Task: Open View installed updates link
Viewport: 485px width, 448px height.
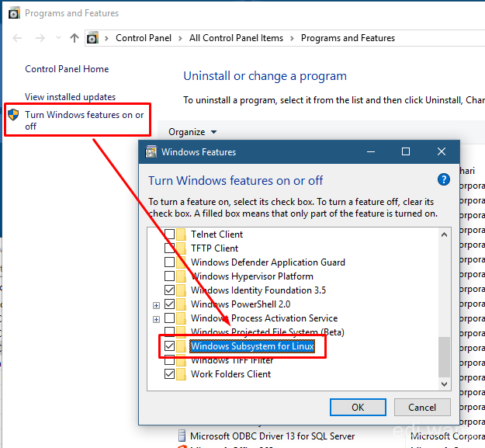Action: (70, 97)
